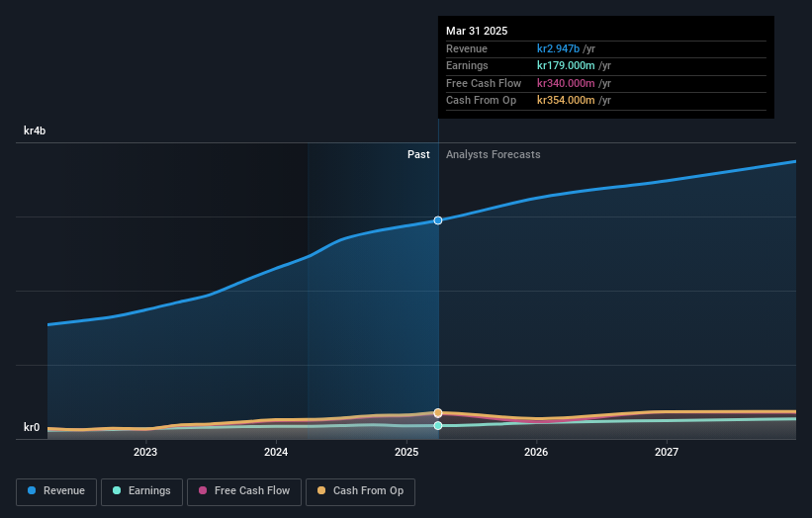Click the 2027 x-axis label
812x518 pixels.
(x=667, y=452)
